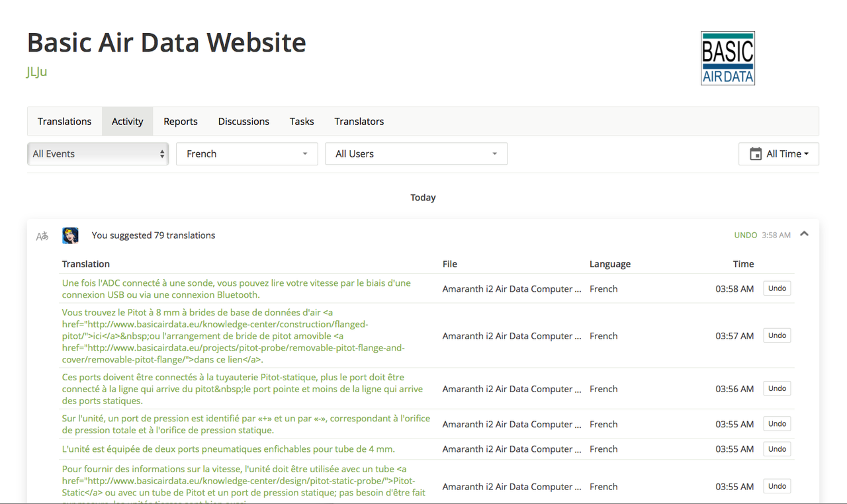Open the French language filter dropdown

(247, 154)
